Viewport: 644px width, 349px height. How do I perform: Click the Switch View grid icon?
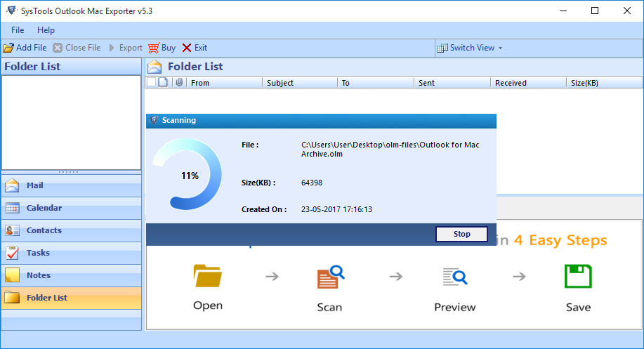(x=442, y=48)
